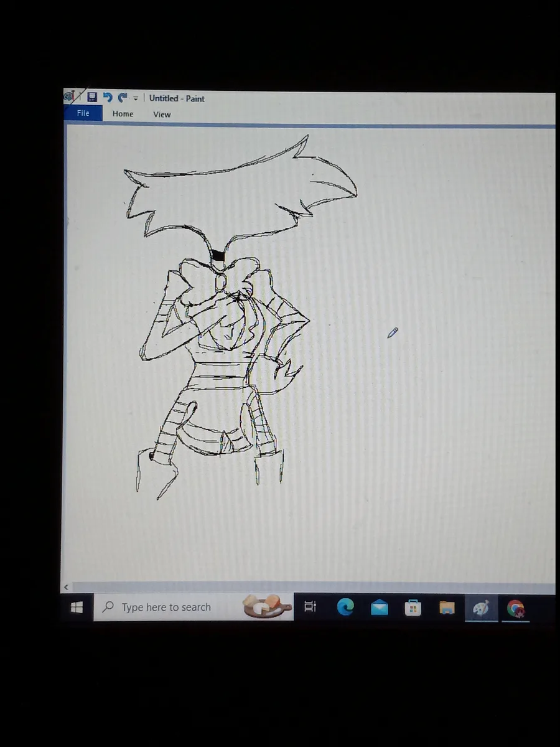Click the Save icon in Paint's title bar

pos(92,97)
